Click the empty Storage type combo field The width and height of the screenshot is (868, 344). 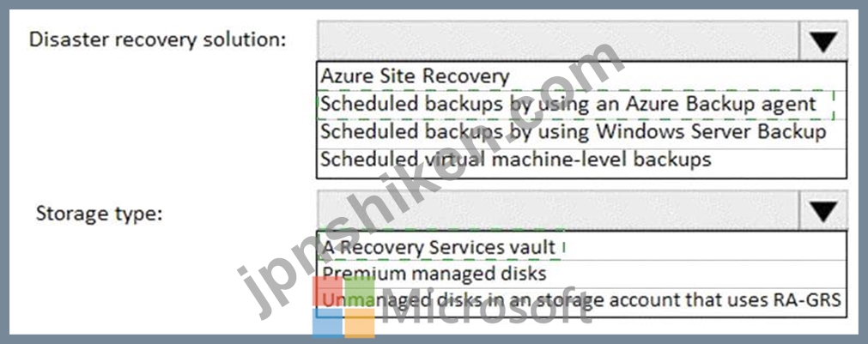pyautogui.click(x=559, y=210)
